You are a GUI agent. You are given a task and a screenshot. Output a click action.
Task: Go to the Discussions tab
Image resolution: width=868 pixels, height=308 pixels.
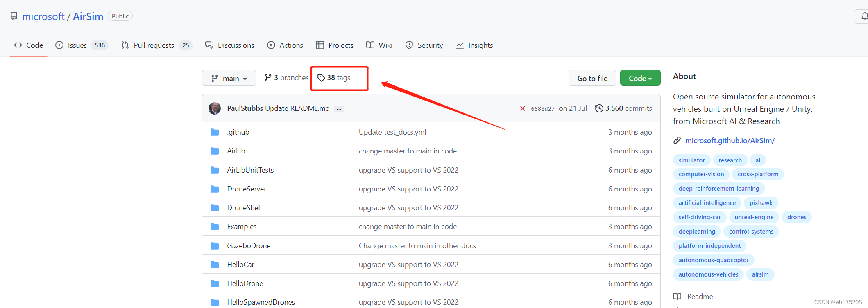(230, 45)
